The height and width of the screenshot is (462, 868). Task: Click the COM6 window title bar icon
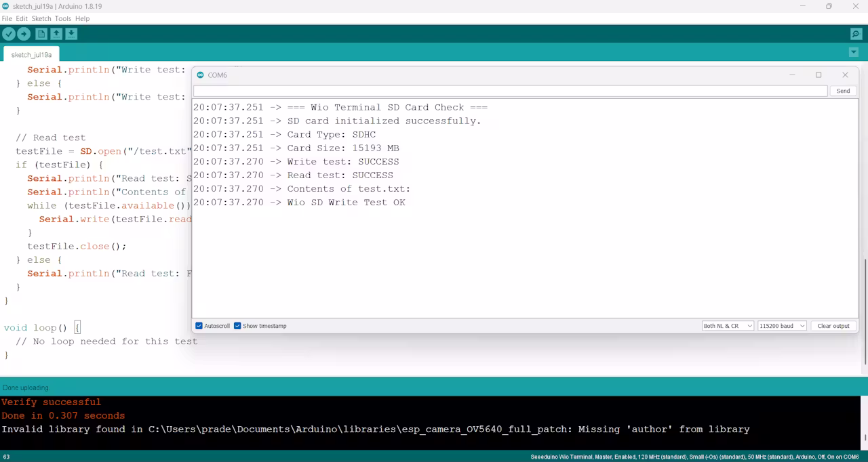click(x=201, y=75)
